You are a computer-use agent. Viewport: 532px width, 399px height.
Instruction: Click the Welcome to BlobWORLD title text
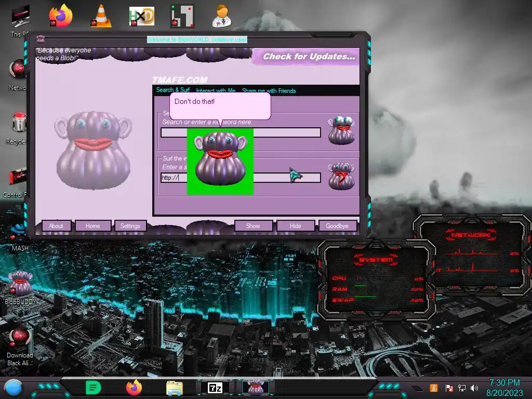tap(197, 39)
